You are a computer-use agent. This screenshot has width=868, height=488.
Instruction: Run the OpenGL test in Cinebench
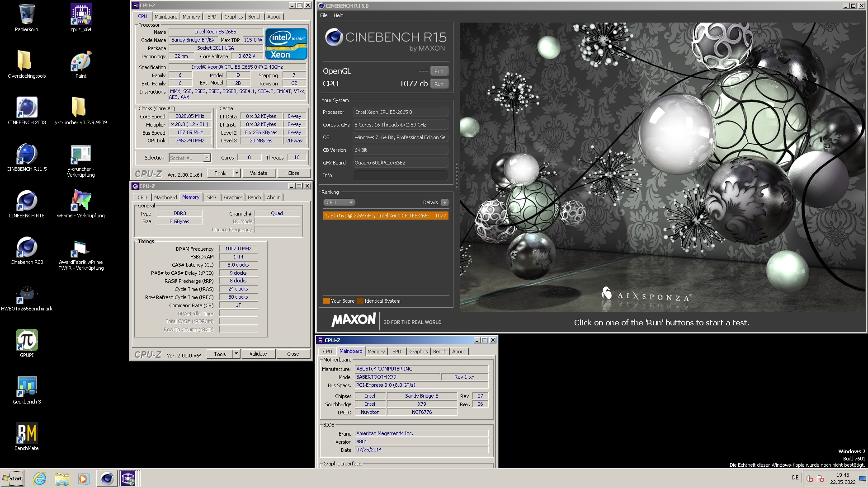tap(439, 71)
